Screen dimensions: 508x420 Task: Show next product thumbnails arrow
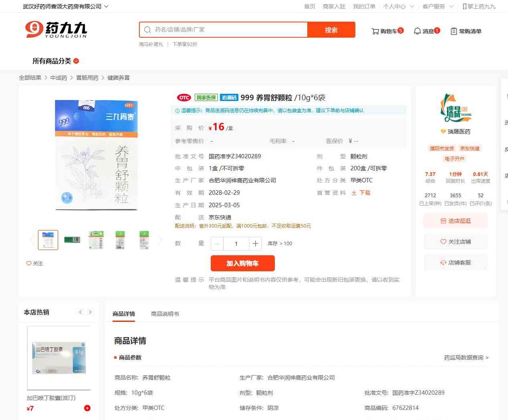pos(161,240)
